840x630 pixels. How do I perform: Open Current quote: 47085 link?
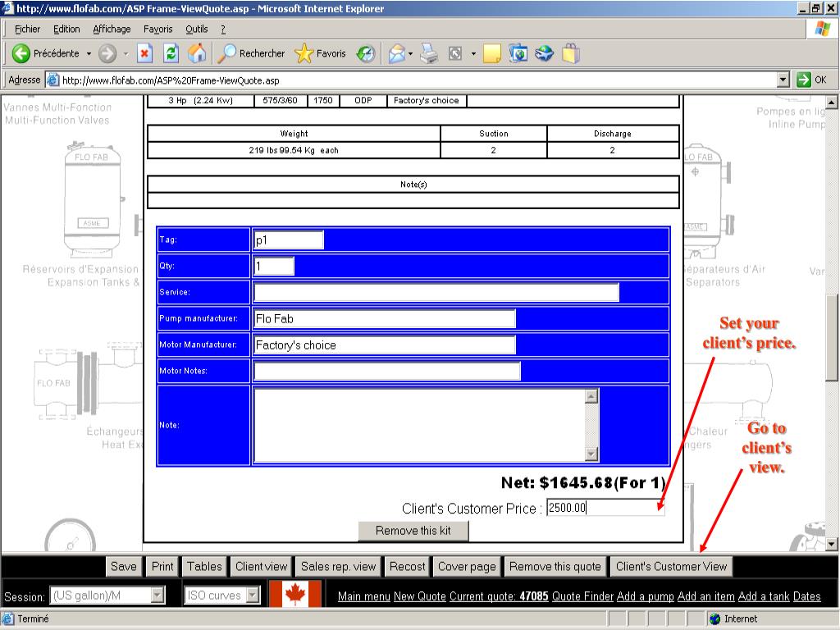coord(499,596)
